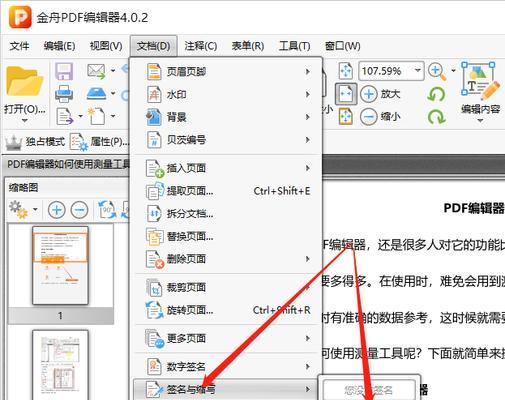Open the 文件 menu
Image resolution: width=505 pixels, height=400 pixels.
coord(19,46)
